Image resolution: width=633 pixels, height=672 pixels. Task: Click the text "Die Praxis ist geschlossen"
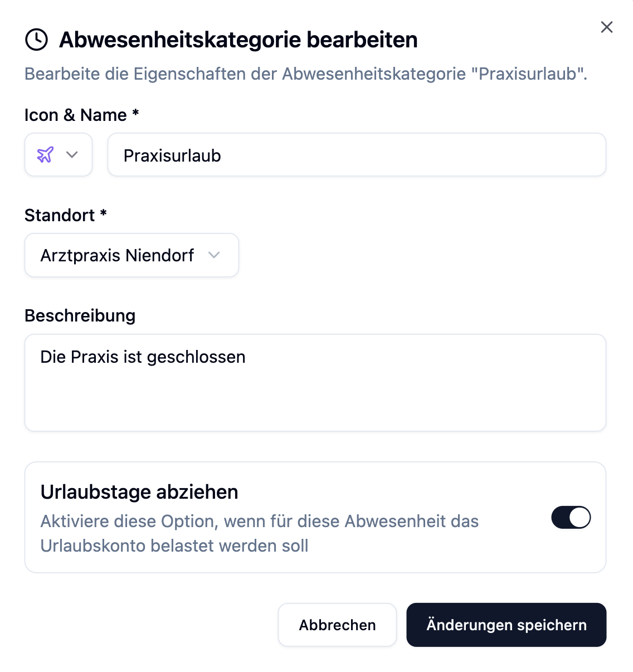click(143, 357)
